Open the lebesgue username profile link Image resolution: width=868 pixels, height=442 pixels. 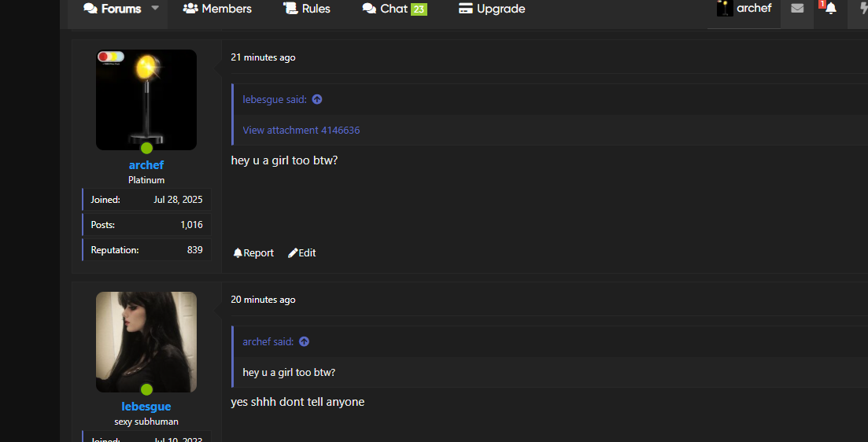click(x=146, y=407)
